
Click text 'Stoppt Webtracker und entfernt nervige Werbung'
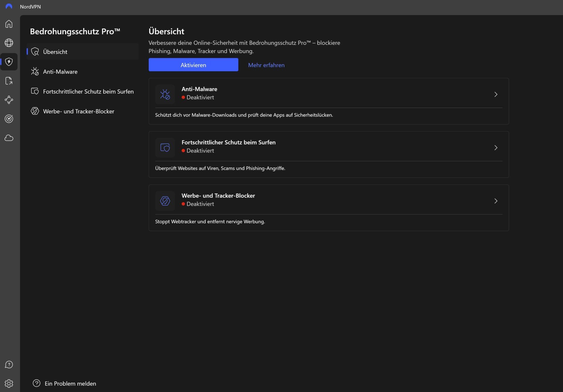(x=210, y=222)
